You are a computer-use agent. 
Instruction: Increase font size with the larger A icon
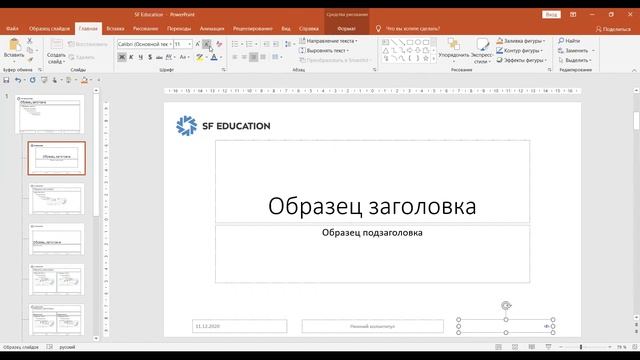(x=198, y=44)
